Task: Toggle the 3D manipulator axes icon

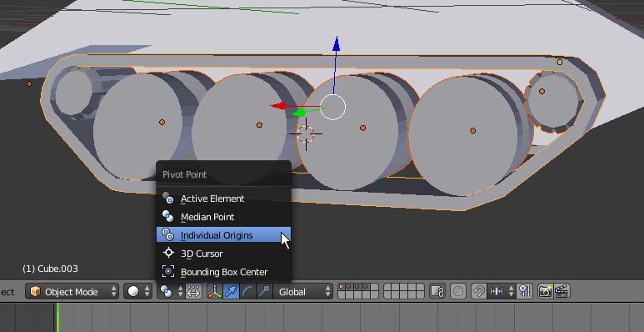Action: (x=214, y=292)
